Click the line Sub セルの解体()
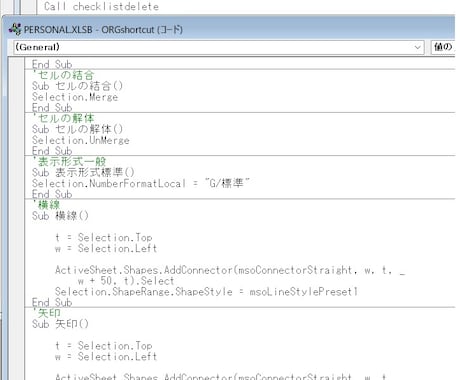 pos(77,129)
